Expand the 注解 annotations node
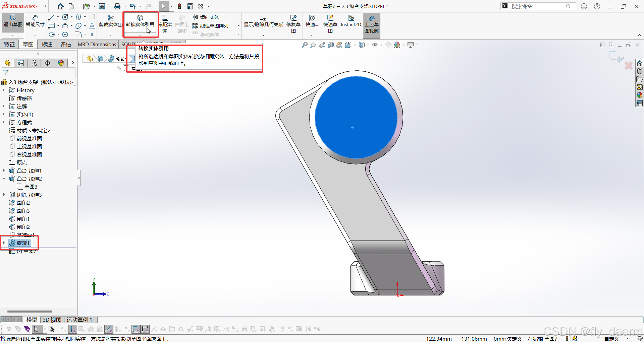Image resolution: width=644 pixels, height=342 pixels. pos(4,106)
